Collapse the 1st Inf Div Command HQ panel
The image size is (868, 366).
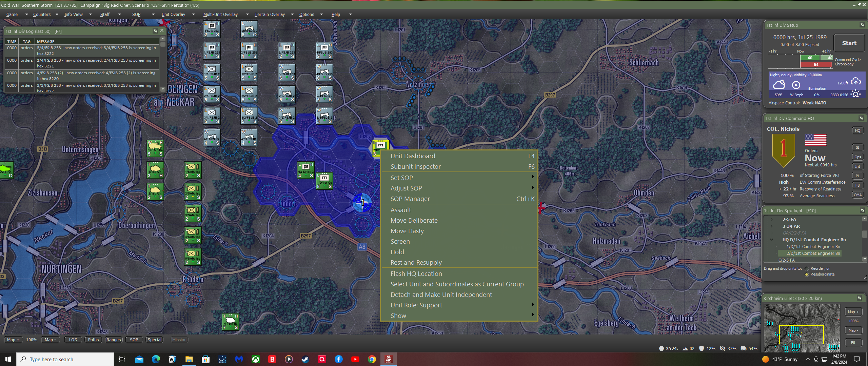pyautogui.click(x=861, y=118)
